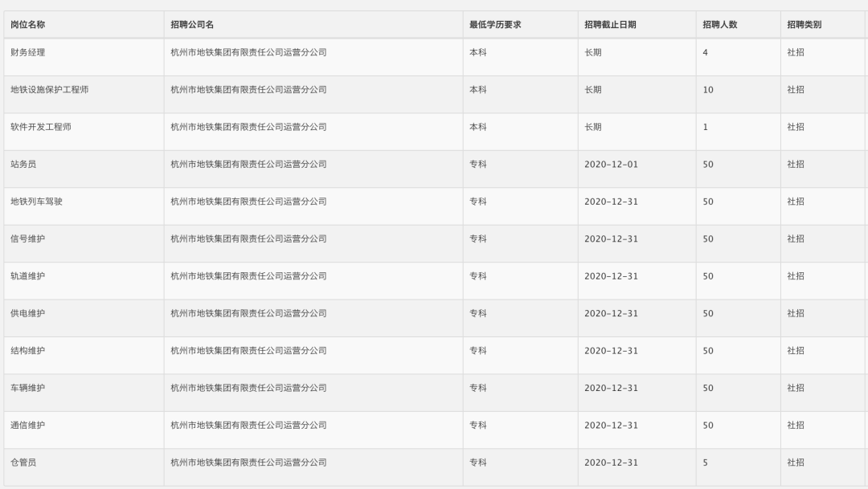Click 2020-12-31 in 车辆维护 row
868x489 pixels.
point(611,389)
